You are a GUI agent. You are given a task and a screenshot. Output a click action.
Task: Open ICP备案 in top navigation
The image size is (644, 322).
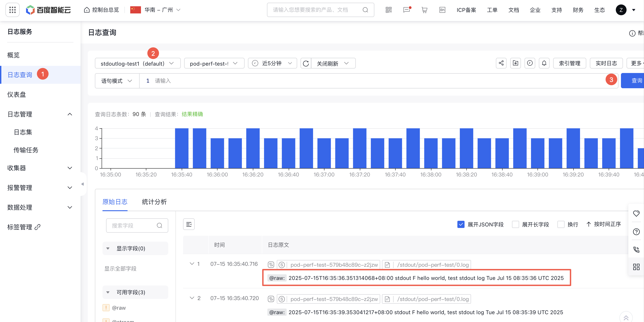coord(466,10)
